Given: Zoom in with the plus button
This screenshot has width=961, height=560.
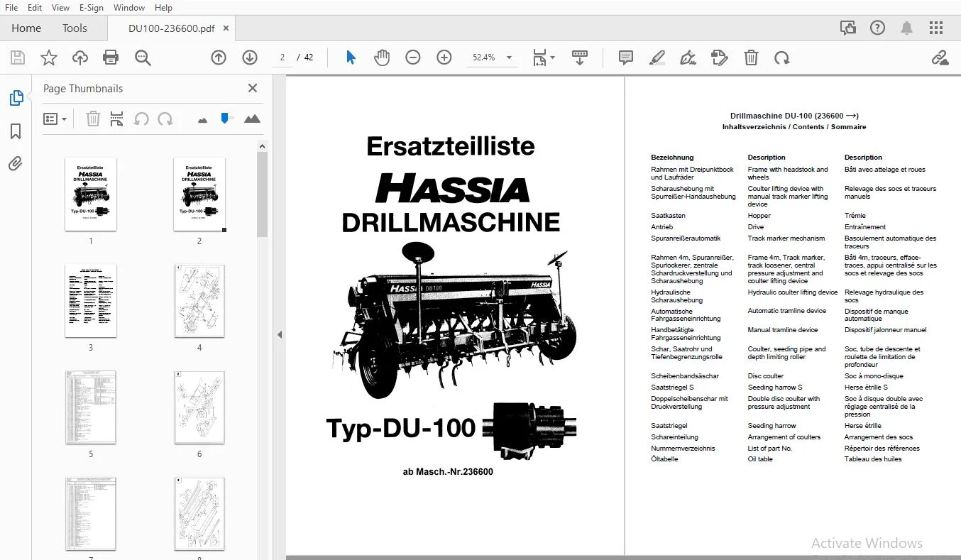Looking at the screenshot, I should pyautogui.click(x=444, y=57).
